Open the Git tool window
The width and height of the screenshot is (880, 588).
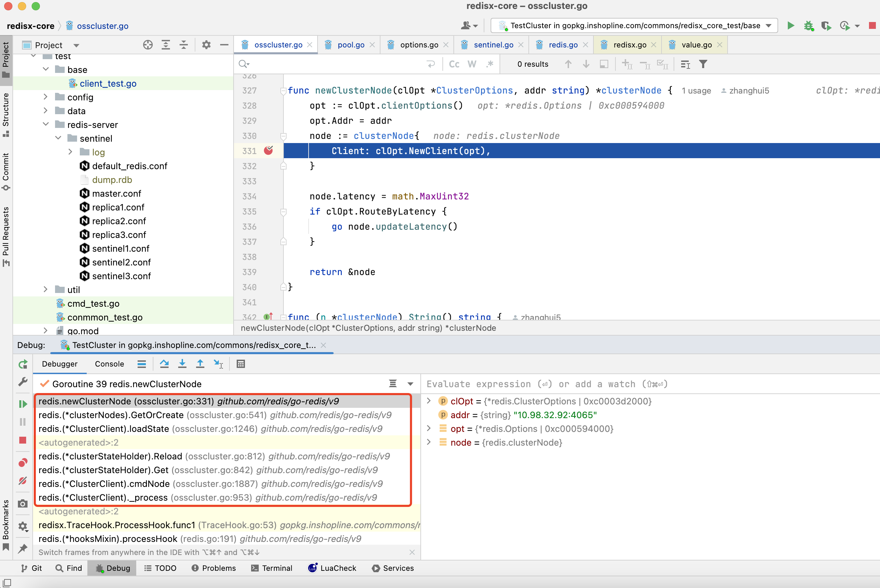point(32,568)
